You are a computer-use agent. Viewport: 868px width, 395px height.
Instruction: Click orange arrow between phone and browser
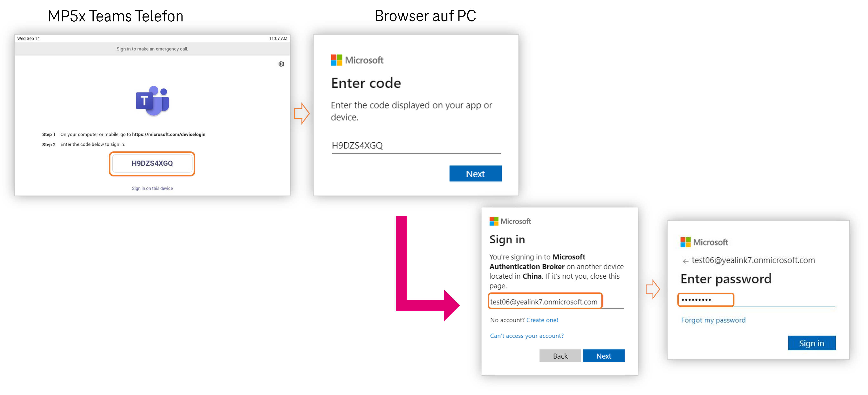[301, 114]
